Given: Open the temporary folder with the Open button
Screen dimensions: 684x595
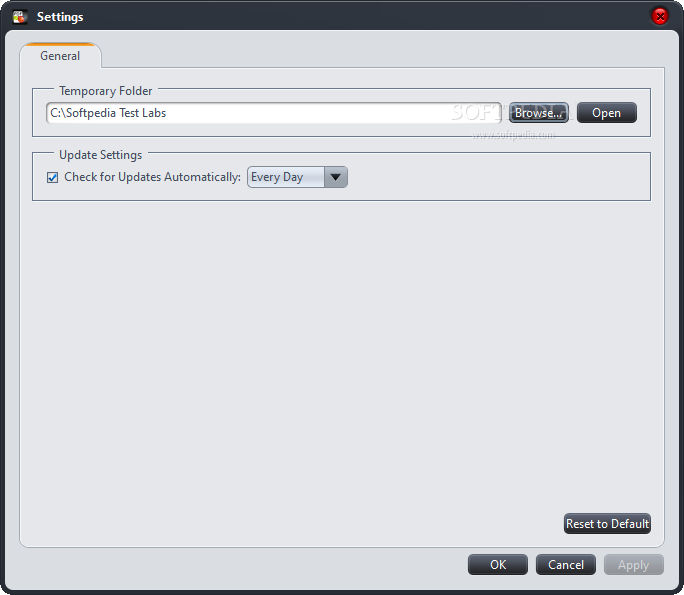Looking at the screenshot, I should coord(606,113).
